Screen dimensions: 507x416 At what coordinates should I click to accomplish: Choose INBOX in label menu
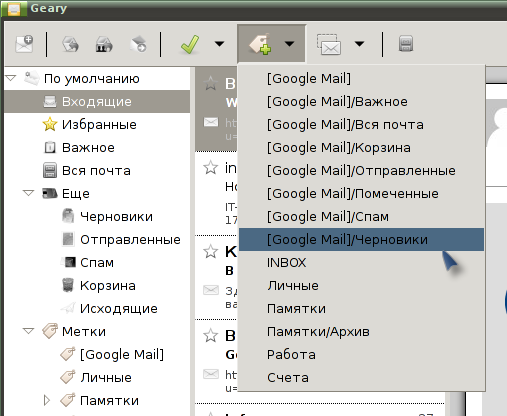(x=361, y=262)
